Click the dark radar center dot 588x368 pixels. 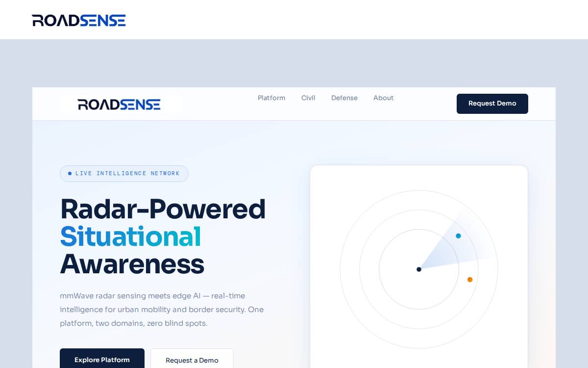[419, 269]
